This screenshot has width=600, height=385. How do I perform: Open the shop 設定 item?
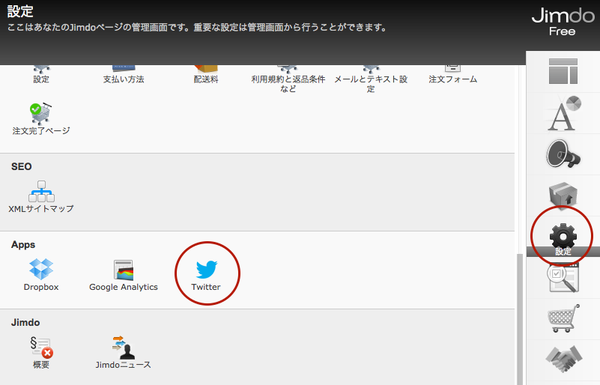[41, 75]
